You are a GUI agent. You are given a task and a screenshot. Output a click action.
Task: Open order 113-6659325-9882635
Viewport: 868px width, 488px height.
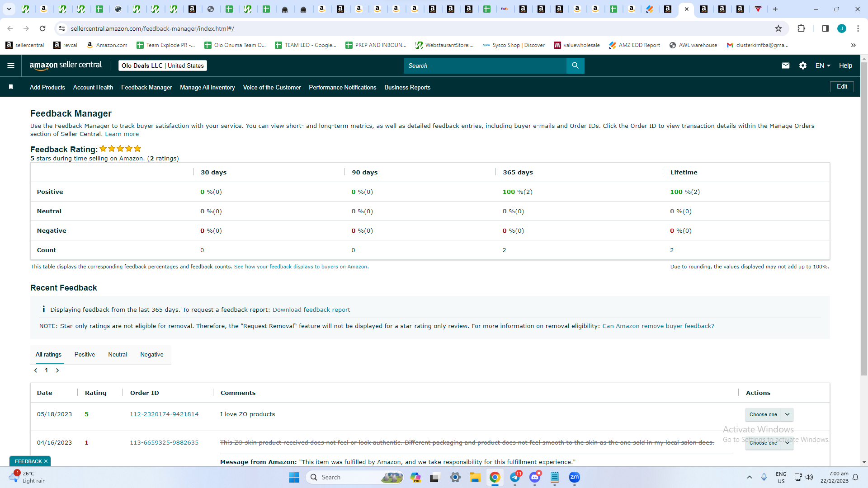[164, 443]
